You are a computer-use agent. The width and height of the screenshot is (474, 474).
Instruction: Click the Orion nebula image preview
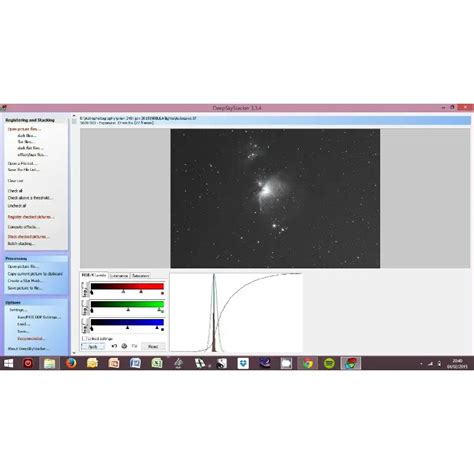click(275, 198)
